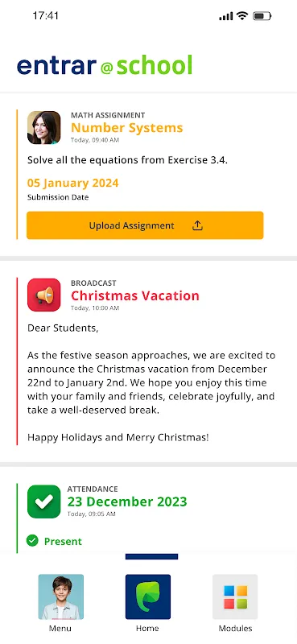Screen dimensions: 297x644
Task: Tap the green leaf Home icon
Action: [x=148, y=597]
